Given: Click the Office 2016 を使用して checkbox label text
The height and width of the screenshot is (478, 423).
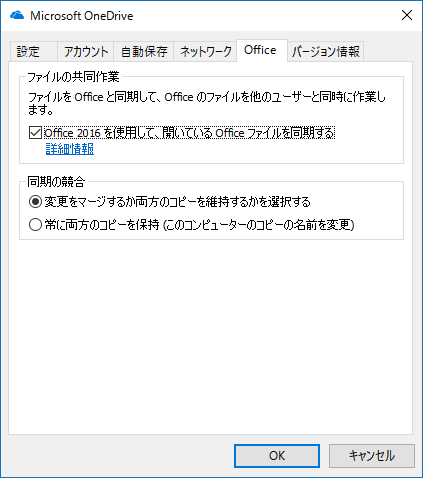Looking at the screenshot, I should 189,133.
